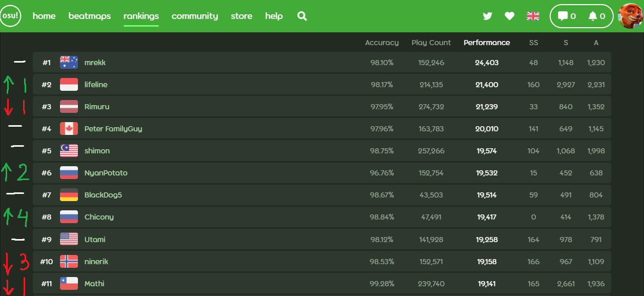The width and height of the screenshot is (644, 296).
Task: Open rankings menu
Action: [x=141, y=16]
